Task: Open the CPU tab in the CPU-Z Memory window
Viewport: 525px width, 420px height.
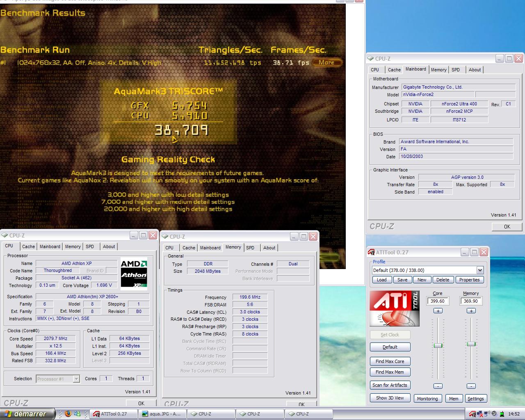Action: 169,248
